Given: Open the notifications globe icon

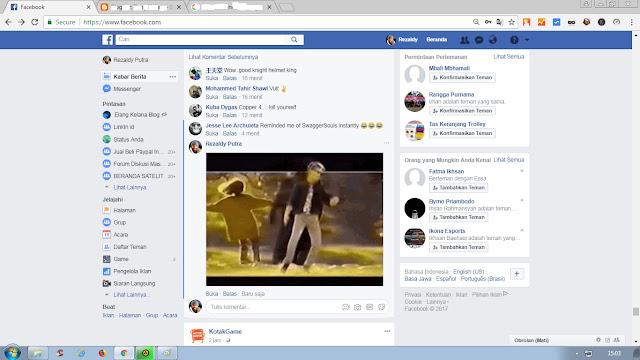Looking at the screenshot, I should pos(493,40).
